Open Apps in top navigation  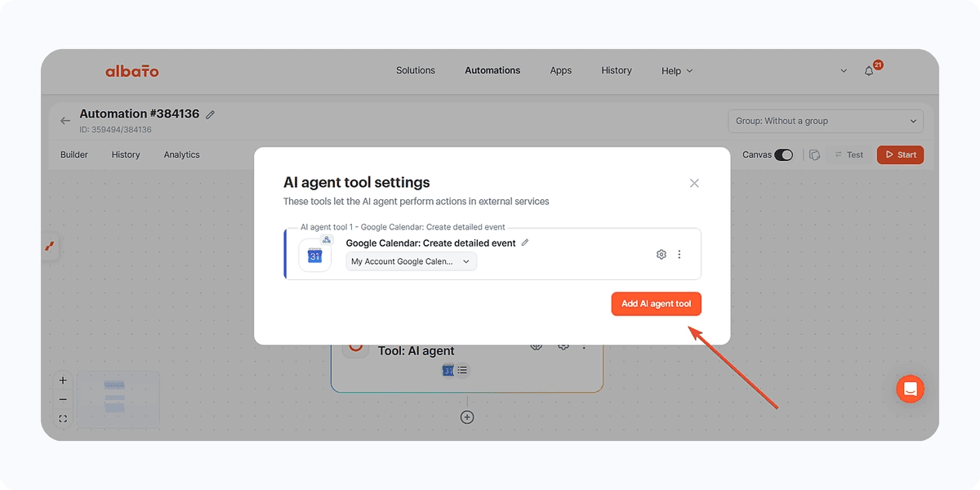tap(561, 70)
